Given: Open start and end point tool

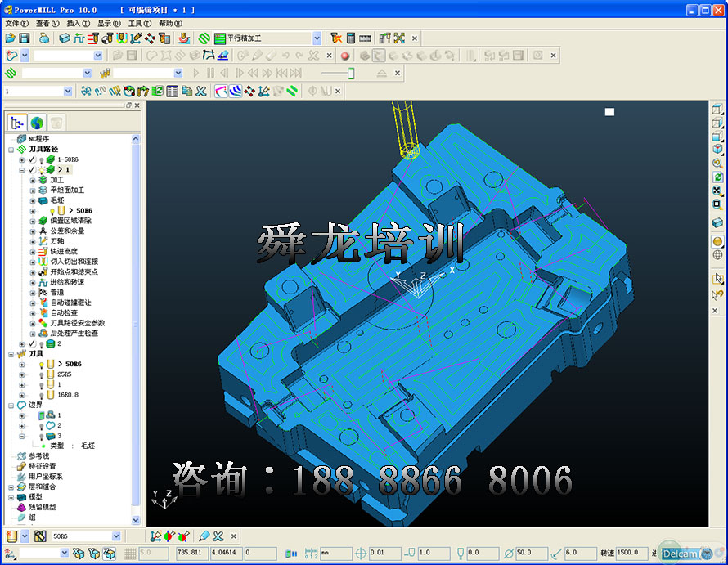Looking at the screenshot, I should point(107,38).
